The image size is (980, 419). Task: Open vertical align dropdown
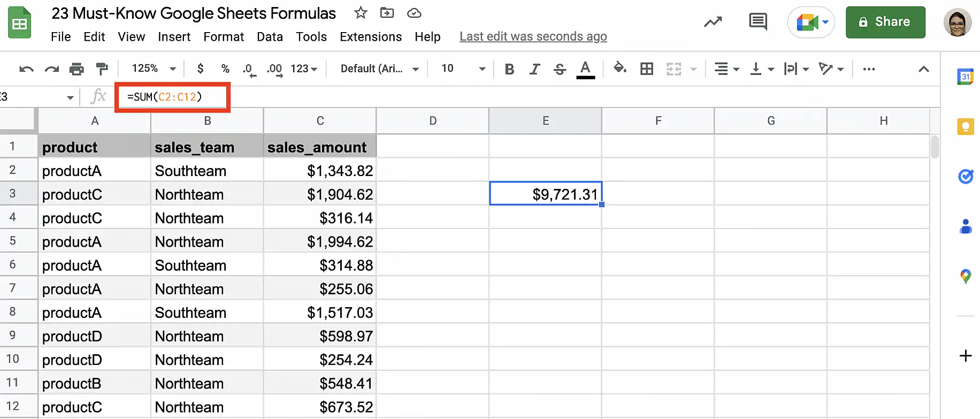(x=762, y=68)
